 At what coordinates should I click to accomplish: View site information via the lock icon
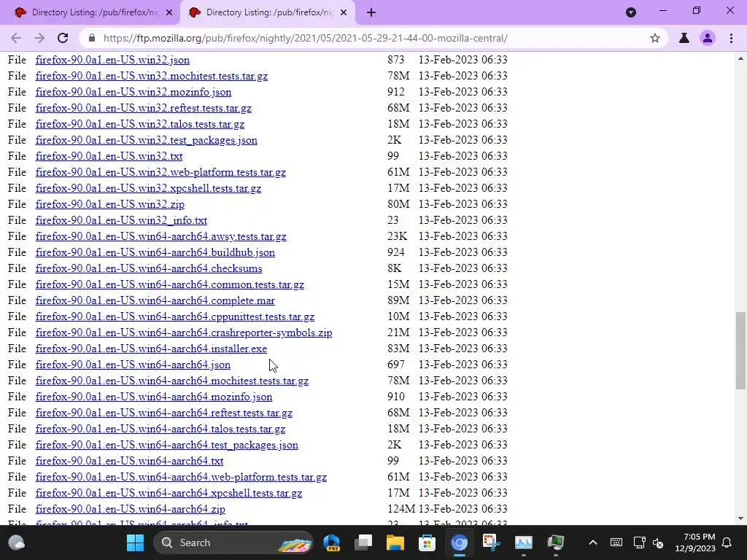(92, 38)
